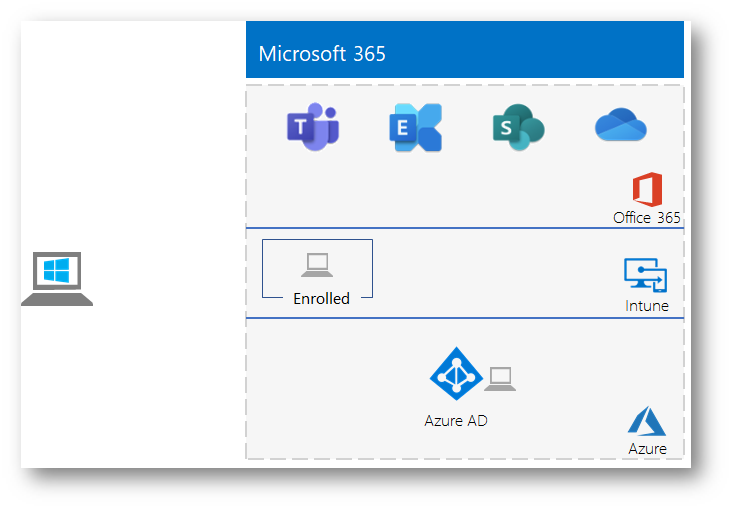Select the Azure AD text label
This screenshot has width=733, height=510.
[456, 421]
